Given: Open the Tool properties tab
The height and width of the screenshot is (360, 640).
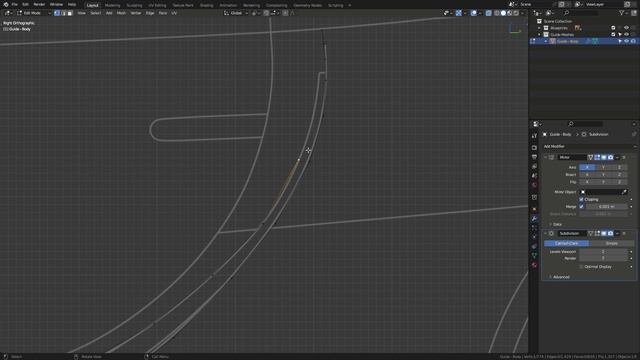Looking at the screenshot, I should pyautogui.click(x=534, y=136).
